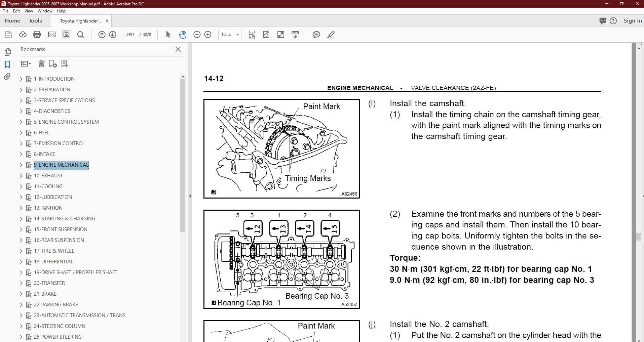The height and width of the screenshot is (342, 644).
Task: Click the Send by email envelope icon
Action: point(52,35)
